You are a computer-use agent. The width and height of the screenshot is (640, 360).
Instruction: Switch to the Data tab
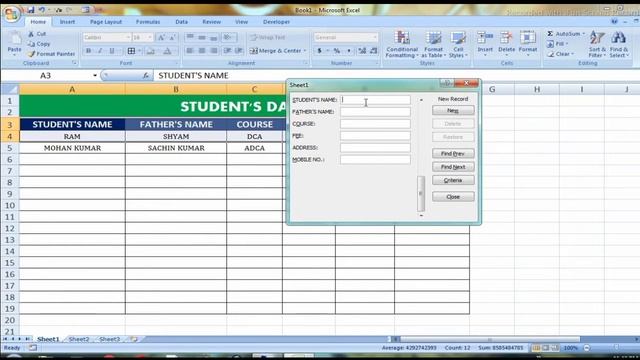[182, 22]
